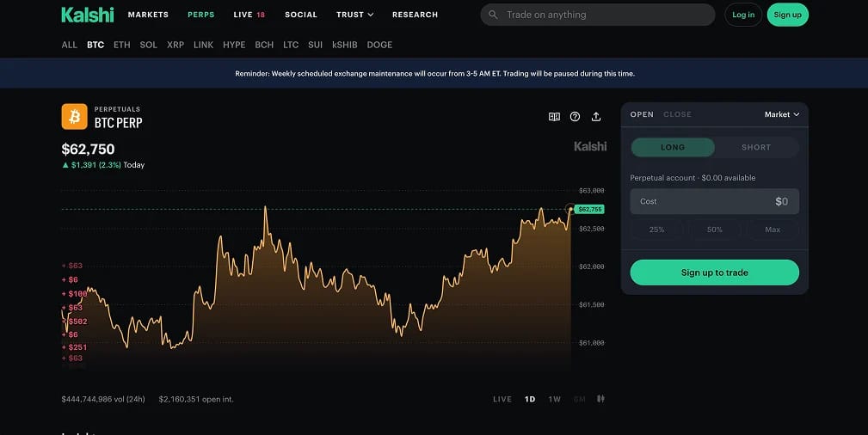
Task: Select the LTC filter
Action: [291, 45]
